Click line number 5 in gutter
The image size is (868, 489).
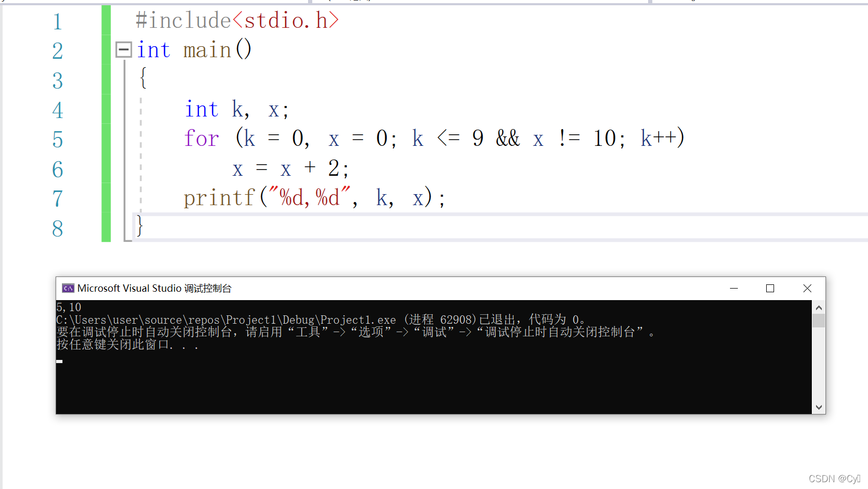(58, 140)
